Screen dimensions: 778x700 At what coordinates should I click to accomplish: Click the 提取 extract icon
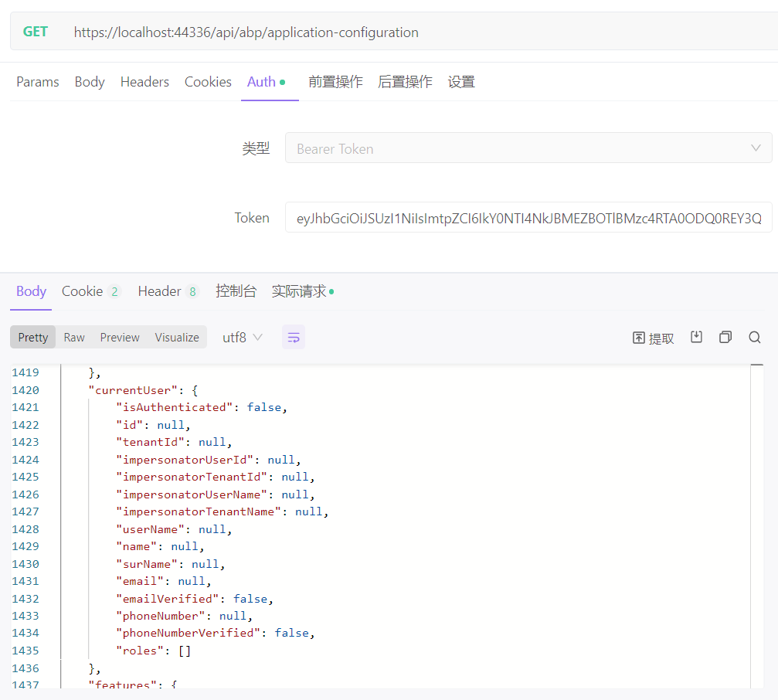652,338
